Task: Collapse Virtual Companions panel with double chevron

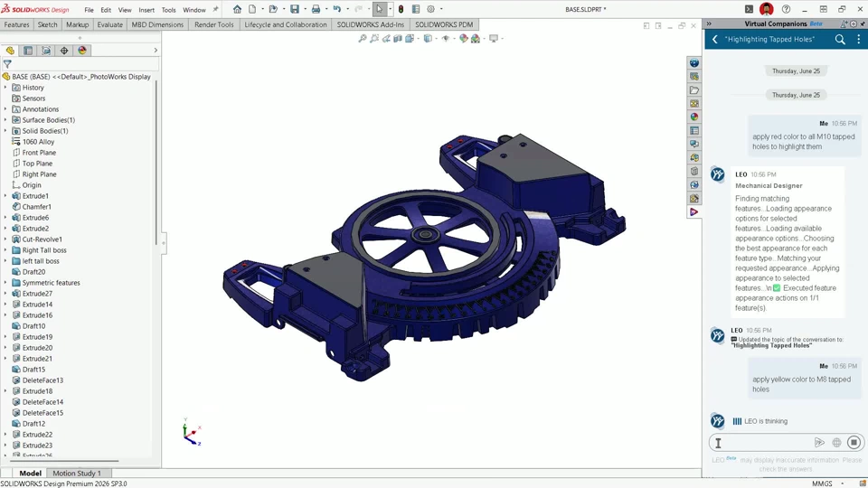Action: [x=709, y=23]
